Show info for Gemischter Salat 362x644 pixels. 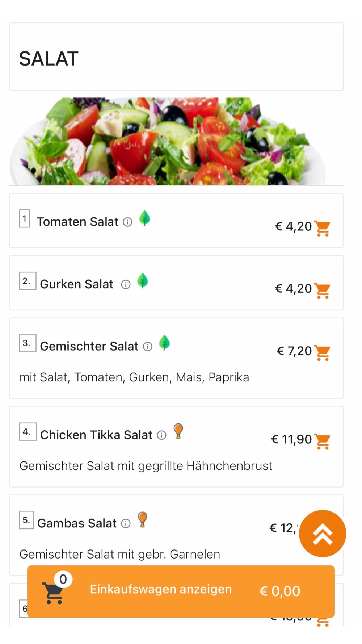point(148,347)
